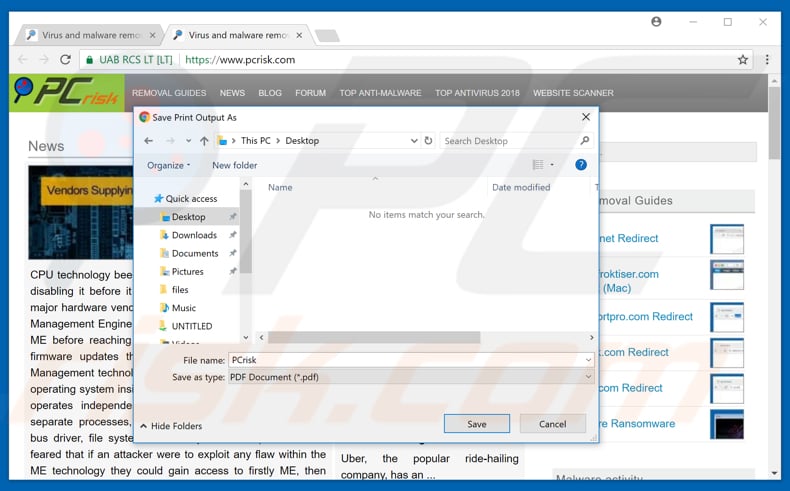The height and width of the screenshot is (491, 790).
Task: Click Desktop in the address breadcrumb
Action: (x=302, y=141)
